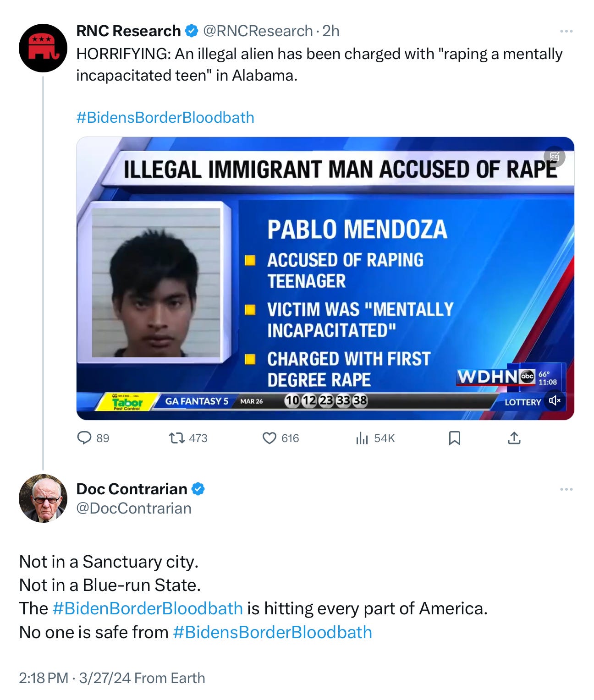Bookmark the RNC Research tweet

[454, 438]
